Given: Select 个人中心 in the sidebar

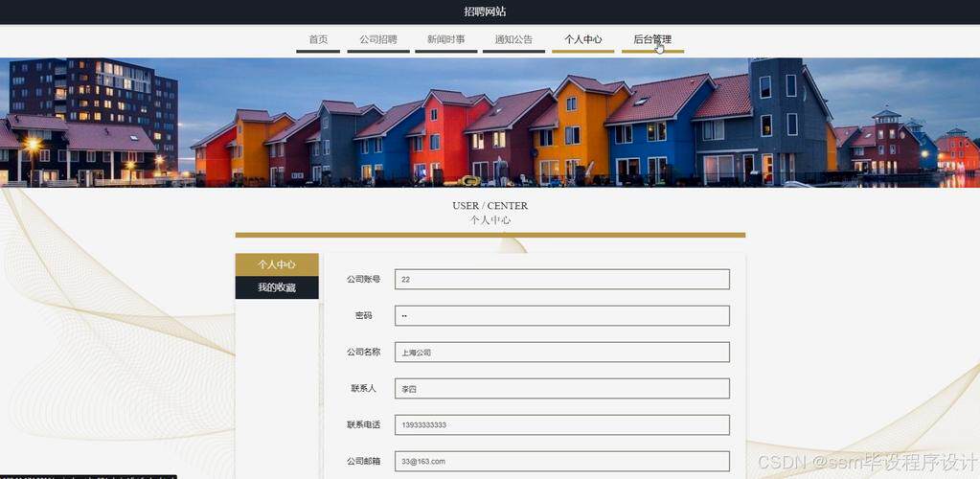Looking at the screenshot, I should [x=277, y=264].
